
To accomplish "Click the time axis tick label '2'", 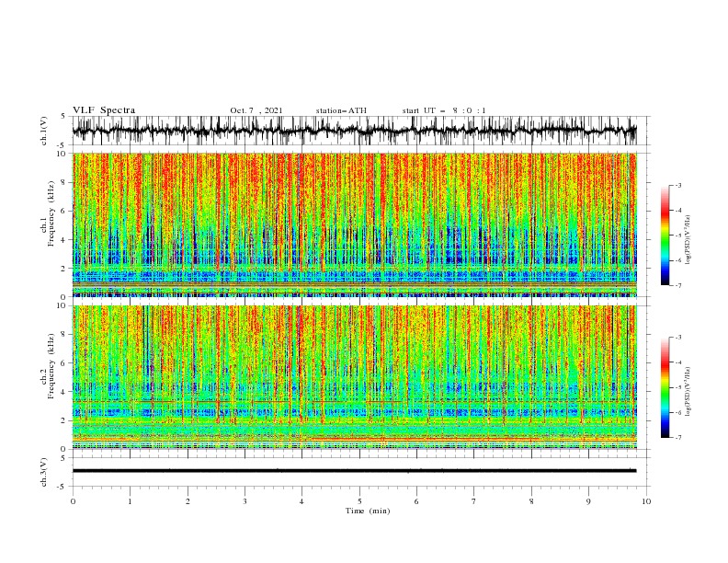I will pos(188,501).
